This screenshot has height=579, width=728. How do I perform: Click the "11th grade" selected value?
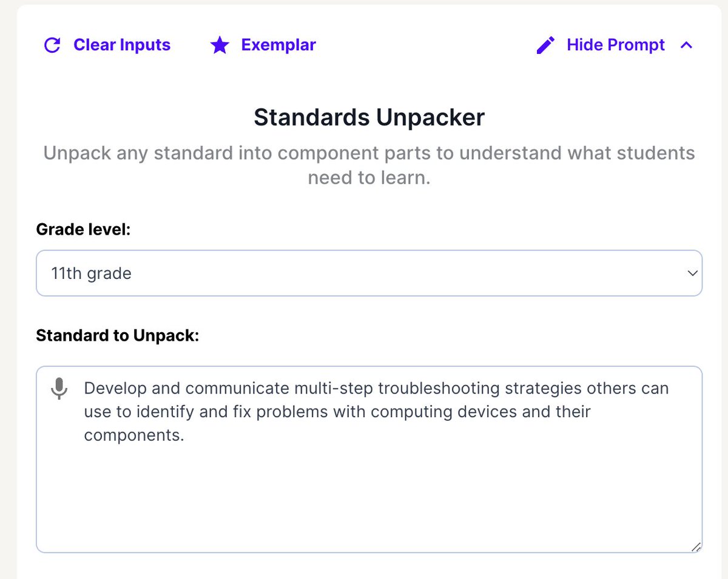92,273
